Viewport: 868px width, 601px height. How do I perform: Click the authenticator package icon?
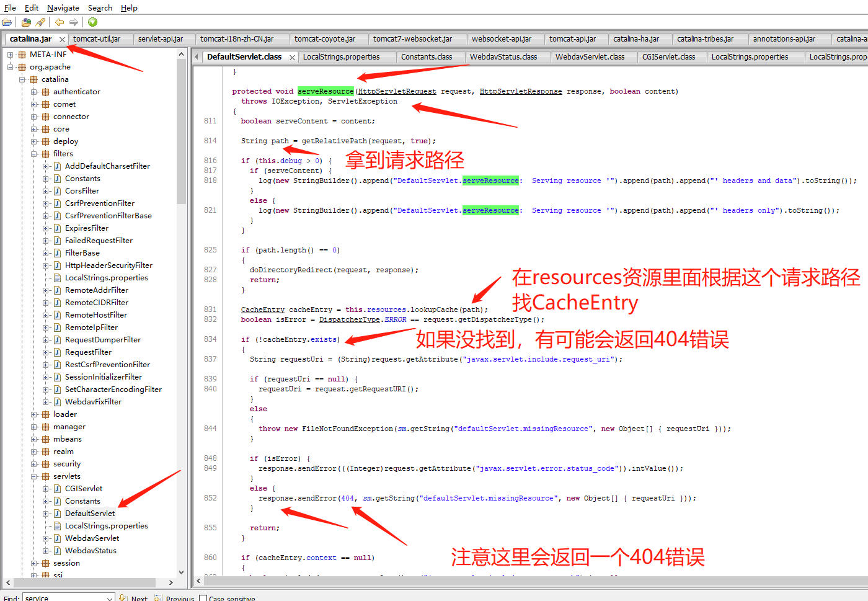(45, 92)
